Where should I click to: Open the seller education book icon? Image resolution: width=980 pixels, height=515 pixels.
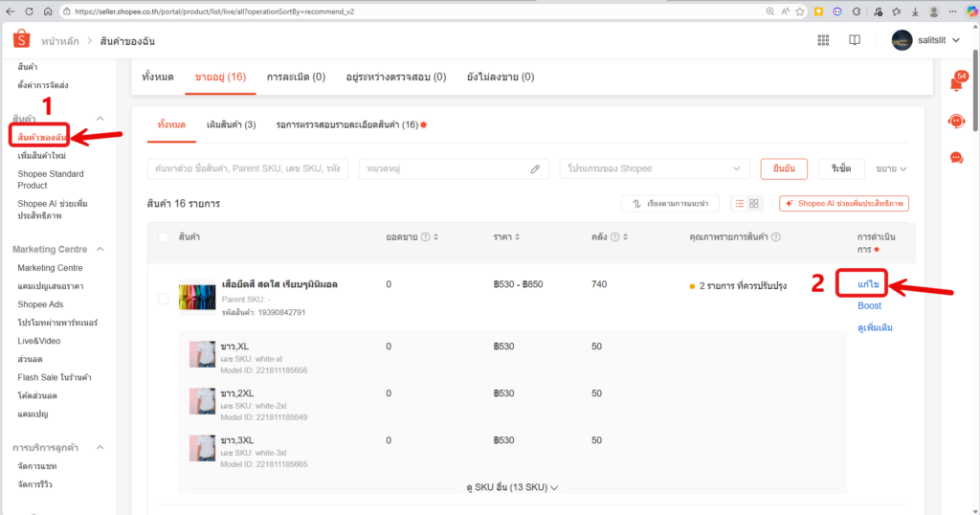[x=855, y=40]
